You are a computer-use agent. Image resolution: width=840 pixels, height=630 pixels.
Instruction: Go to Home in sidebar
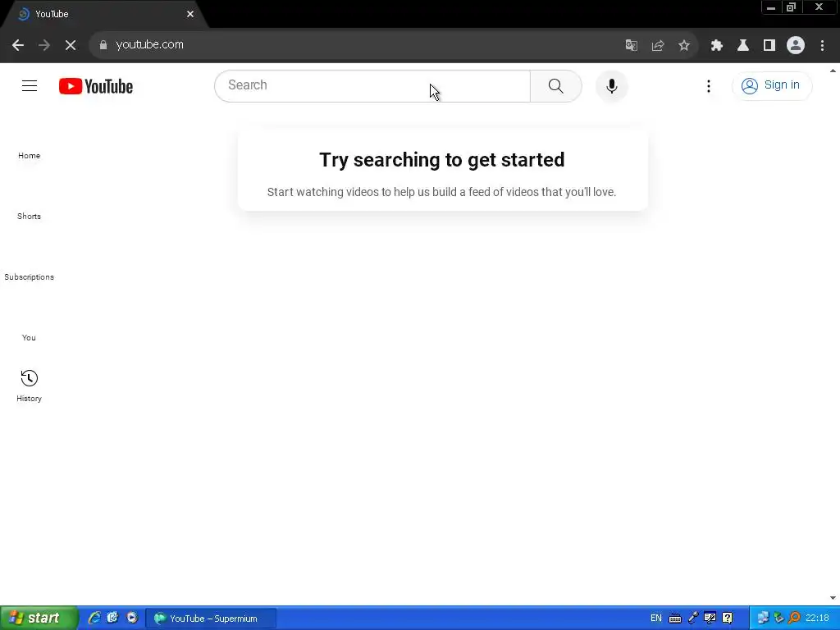click(x=29, y=155)
